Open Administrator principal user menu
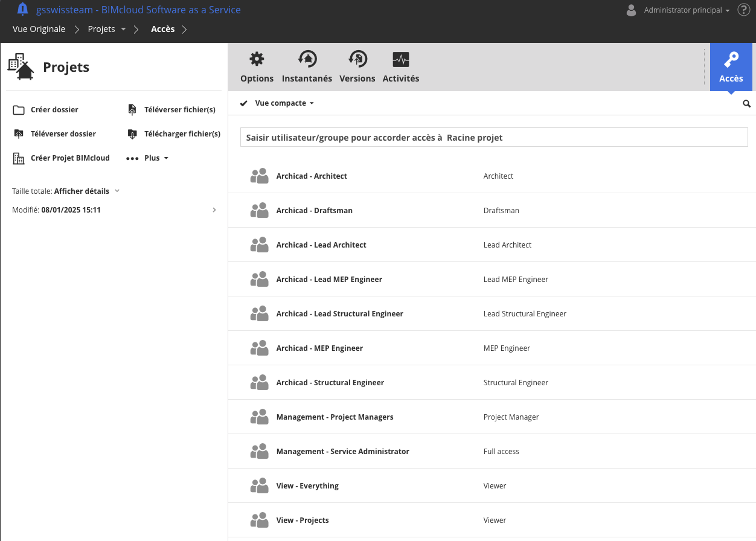Image resolution: width=756 pixels, height=541 pixels. click(x=687, y=10)
